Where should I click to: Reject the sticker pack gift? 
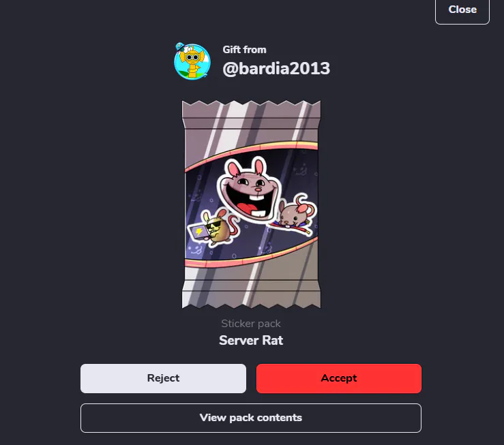tap(163, 378)
